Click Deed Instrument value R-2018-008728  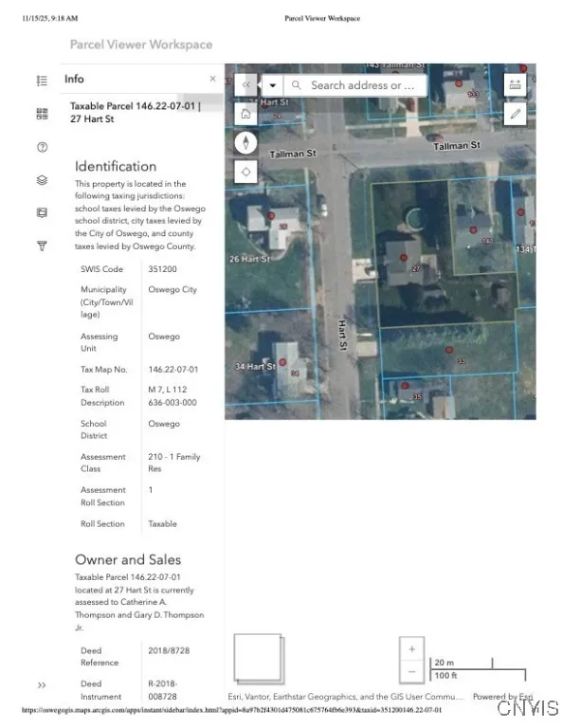tap(163, 690)
